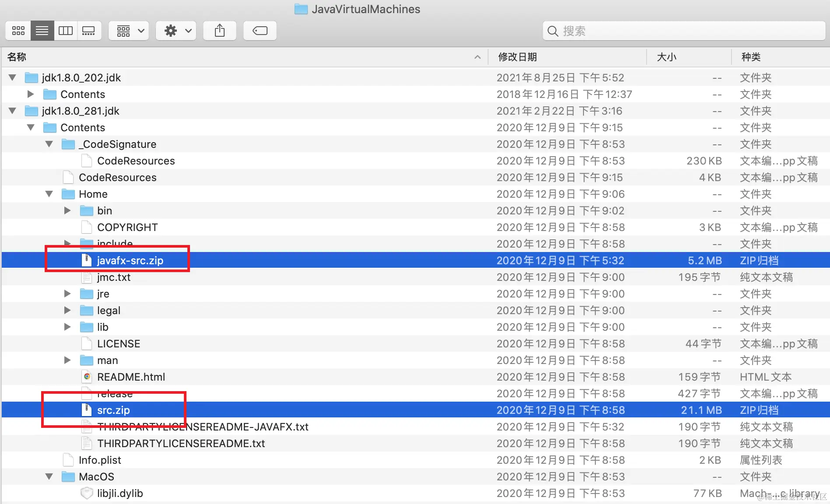Viewport: 830px width, 504px height.
Task: Focus the 搜索 search field
Action: (x=684, y=31)
